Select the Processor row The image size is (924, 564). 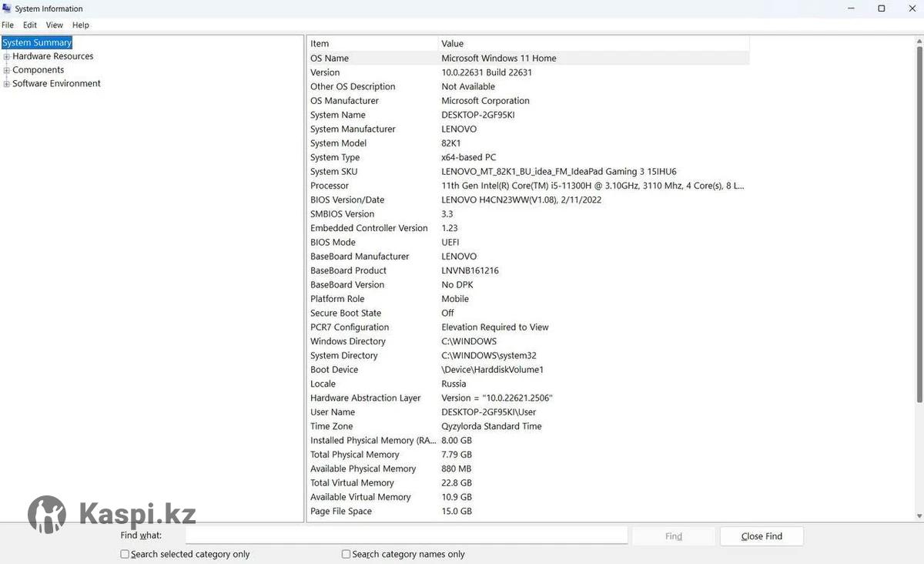click(x=528, y=186)
